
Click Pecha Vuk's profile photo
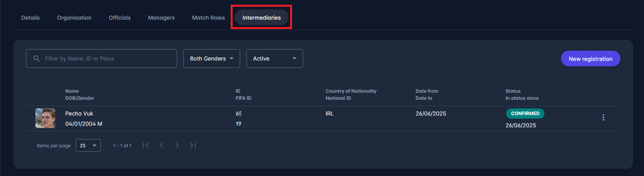[45, 118]
